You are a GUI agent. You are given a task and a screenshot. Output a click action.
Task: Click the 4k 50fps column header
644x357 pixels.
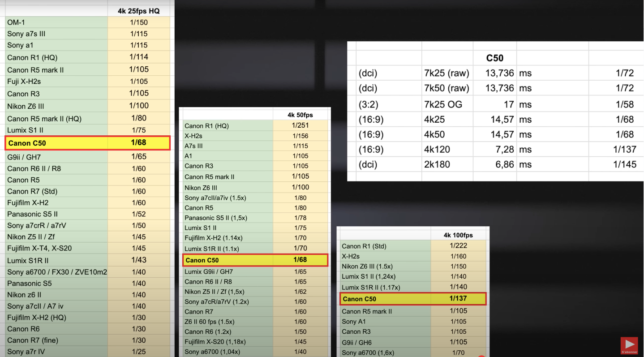pos(300,115)
